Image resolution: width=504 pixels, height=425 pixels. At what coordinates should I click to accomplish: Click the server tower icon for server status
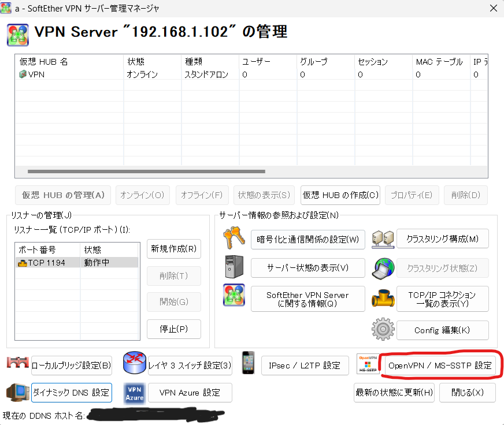(234, 267)
